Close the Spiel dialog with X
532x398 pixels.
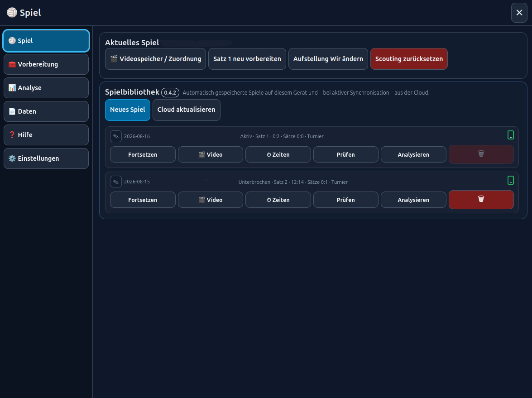tap(519, 13)
